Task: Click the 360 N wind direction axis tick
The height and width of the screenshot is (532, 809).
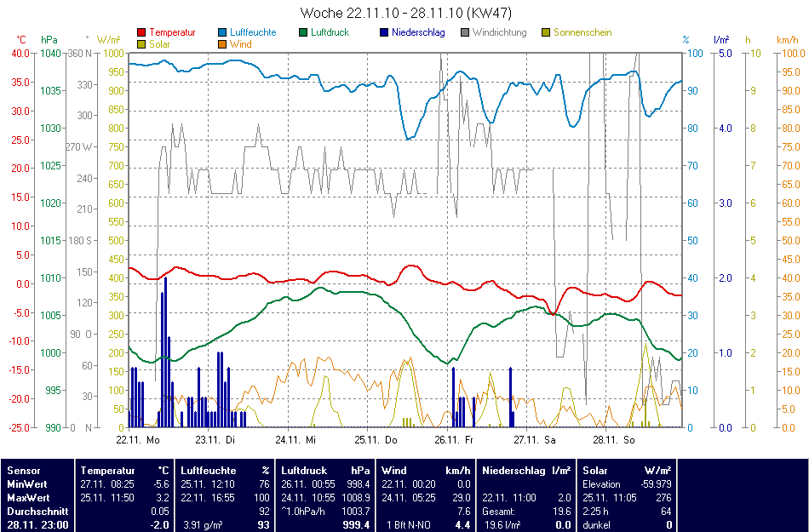Action: (80, 53)
